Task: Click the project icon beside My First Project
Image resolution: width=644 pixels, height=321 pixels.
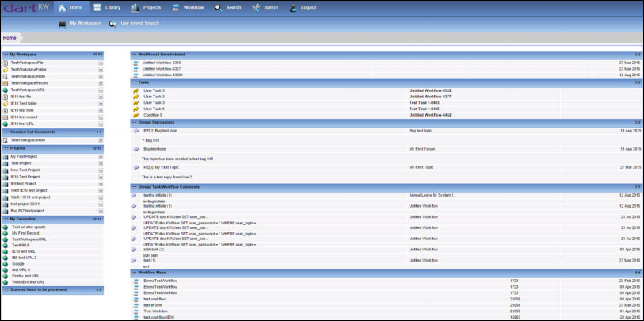Action: 6,157
